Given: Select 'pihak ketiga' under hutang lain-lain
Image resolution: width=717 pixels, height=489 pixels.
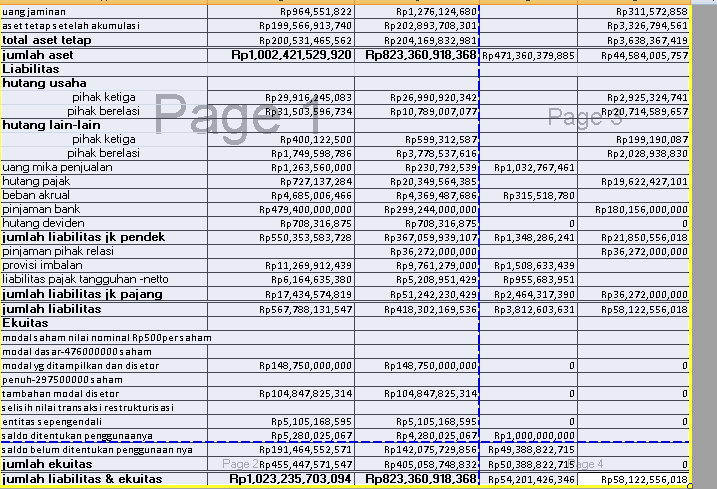Looking at the screenshot, I should pos(104,140).
